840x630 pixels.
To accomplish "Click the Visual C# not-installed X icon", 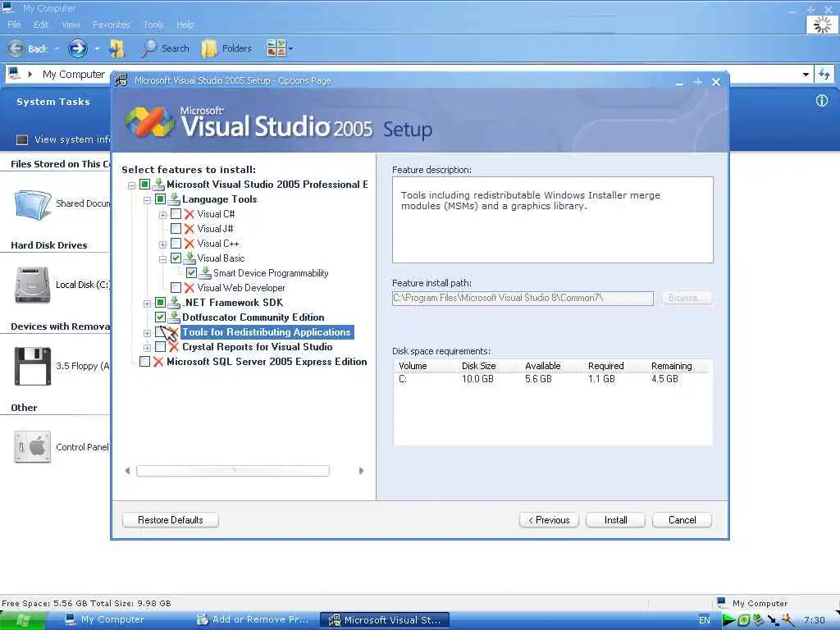I will click(189, 214).
